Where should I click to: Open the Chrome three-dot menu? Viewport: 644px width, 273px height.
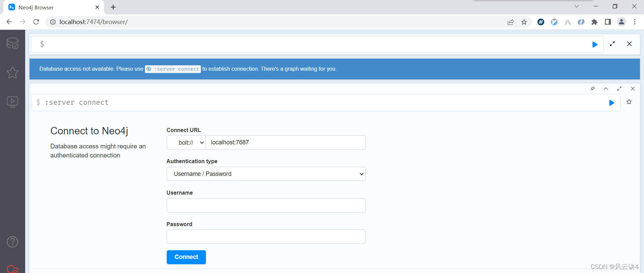[x=635, y=22]
